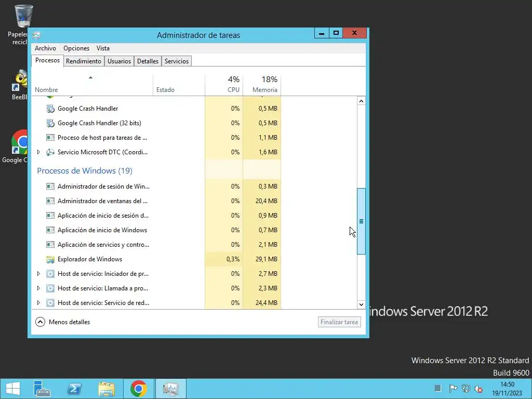Sort by the Estado column header
Viewport: 532px width, 399px height.
[x=179, y=85]
